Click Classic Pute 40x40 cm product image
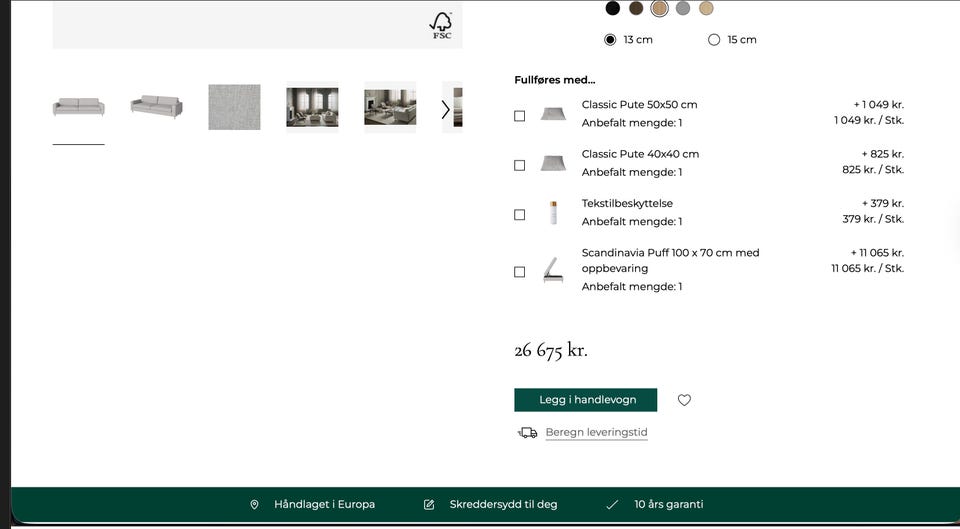960x529 pixels. [553, 163]
